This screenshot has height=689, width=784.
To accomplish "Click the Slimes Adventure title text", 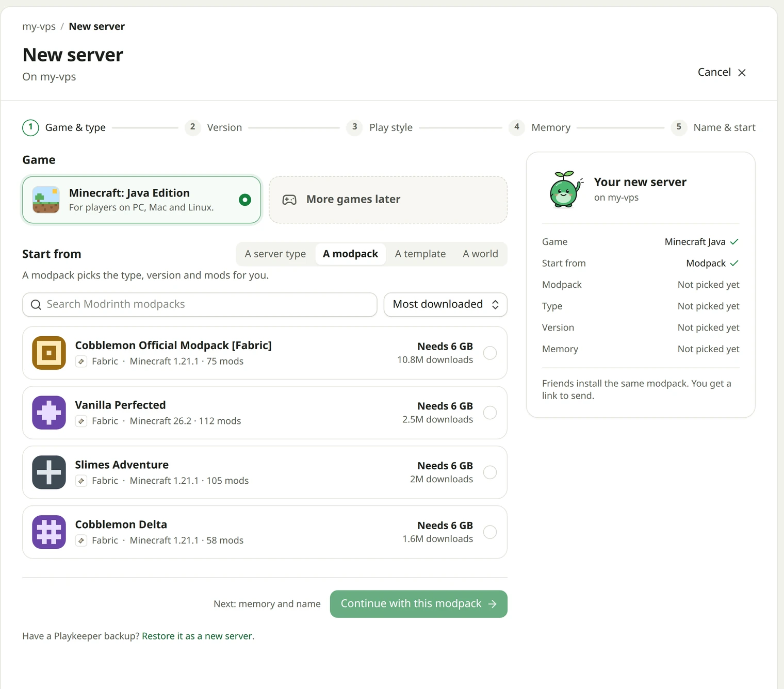I will click(122, 465).
